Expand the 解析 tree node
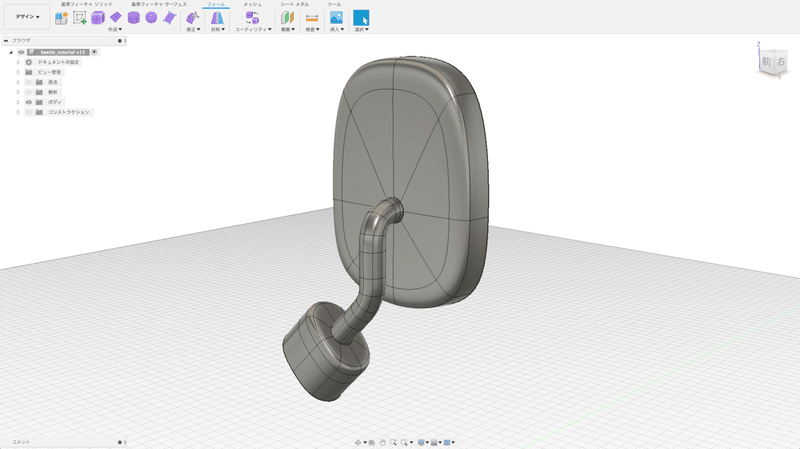 click(18, 92)
